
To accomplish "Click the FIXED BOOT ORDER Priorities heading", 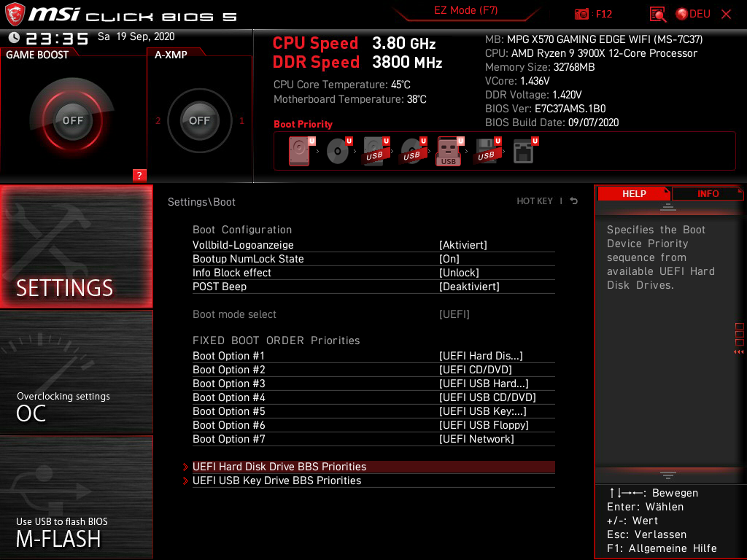I will pos(276,341).
